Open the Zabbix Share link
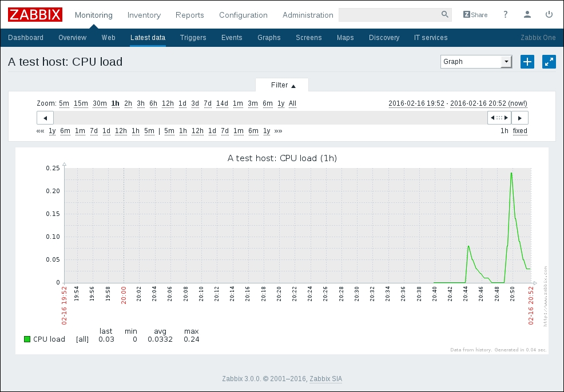The height and width of the screenshot is (392, 564). [475, 15]
